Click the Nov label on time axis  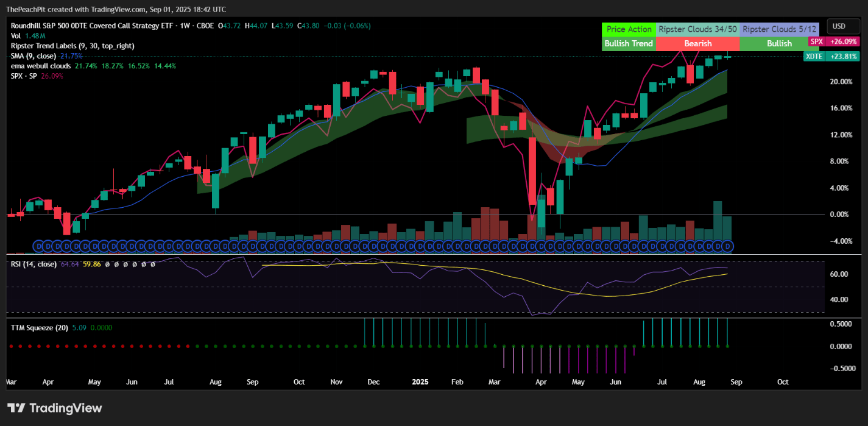[337, 382]
